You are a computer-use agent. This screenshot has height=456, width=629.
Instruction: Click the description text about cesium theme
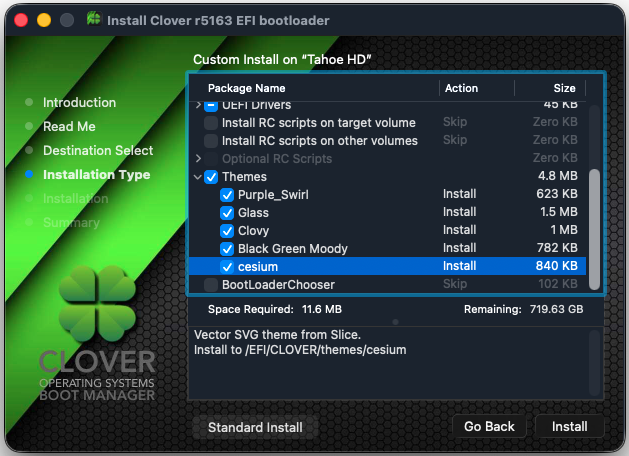point(300,342)
